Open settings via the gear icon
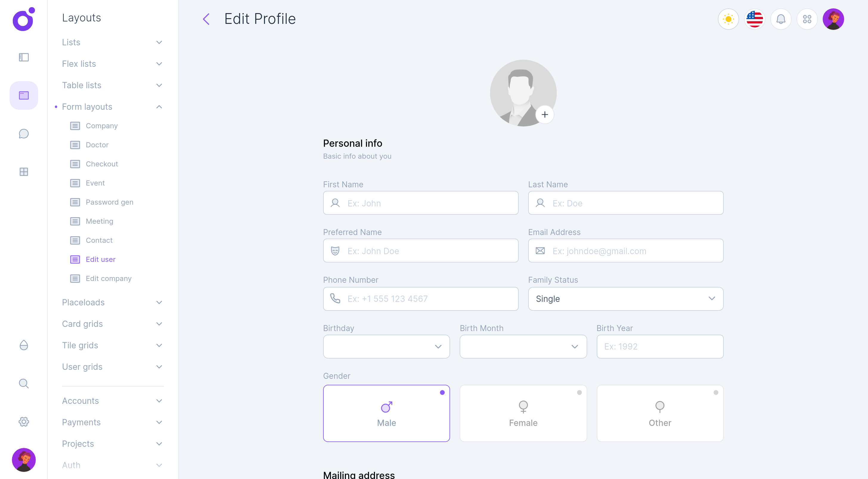This screenshot has height=479, width=868. (24, 422)
